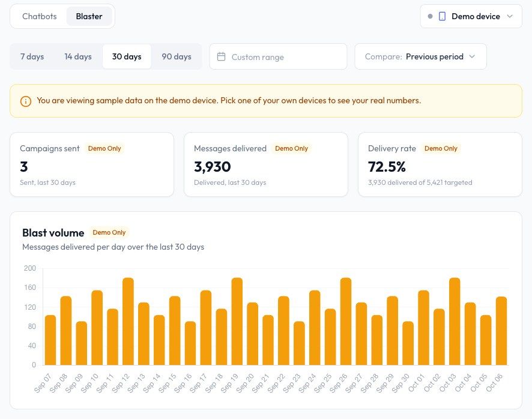
Task: Click the Demo Only badge beside Campaigns sent
Action: (104, 149)
